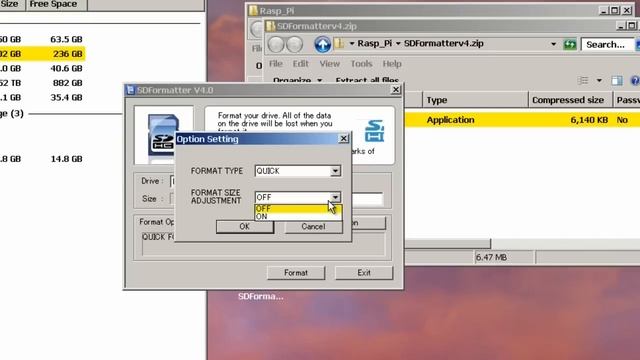
Task: Click the Forward button in SDFormatterv4.zip window
Action: pyautogui.click(x=294, y=44)
